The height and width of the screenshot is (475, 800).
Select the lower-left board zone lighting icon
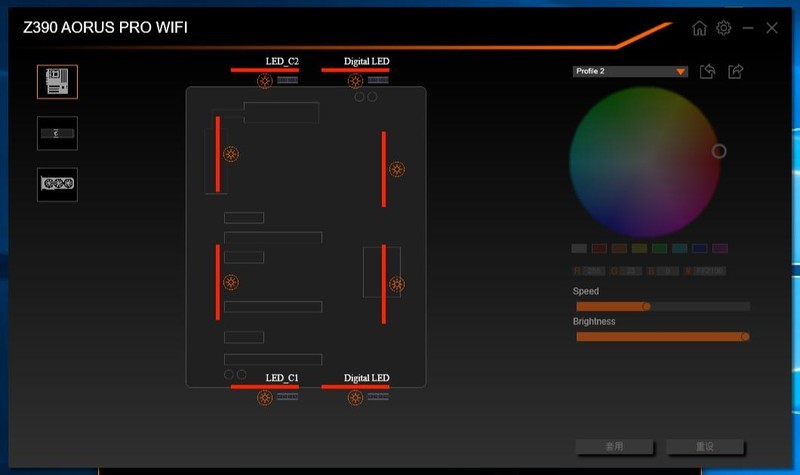tap(231, 282)
